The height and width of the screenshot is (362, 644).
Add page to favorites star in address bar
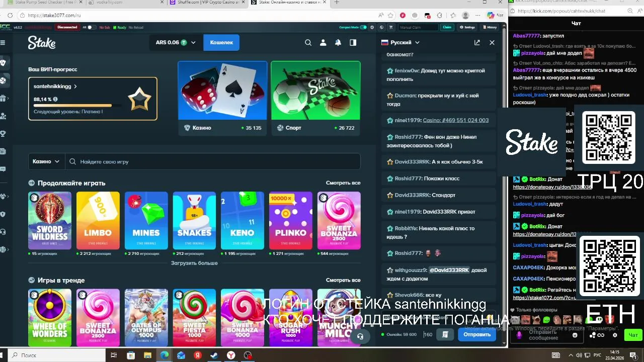tap(390, 16)
